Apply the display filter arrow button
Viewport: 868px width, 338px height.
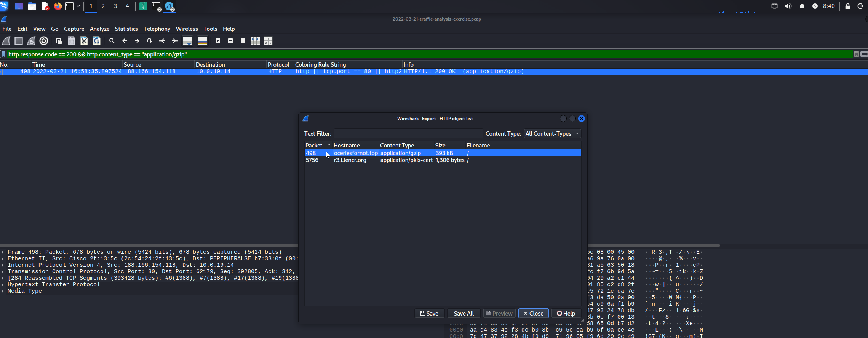pos(864,54)
